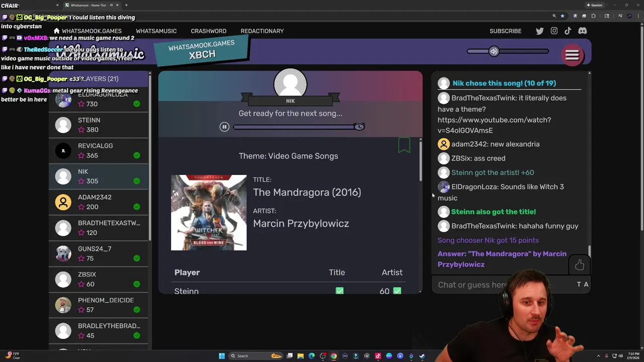Click artist name Marcin Przybylowicz
The image size is (644, 362).
click(301, 223)
